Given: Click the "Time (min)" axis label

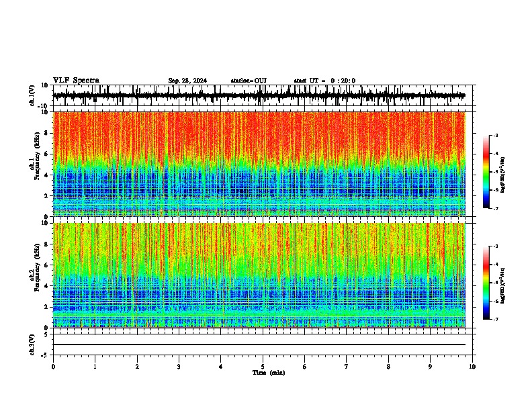Looking at the screenshot, I should [x=269, y=373].
